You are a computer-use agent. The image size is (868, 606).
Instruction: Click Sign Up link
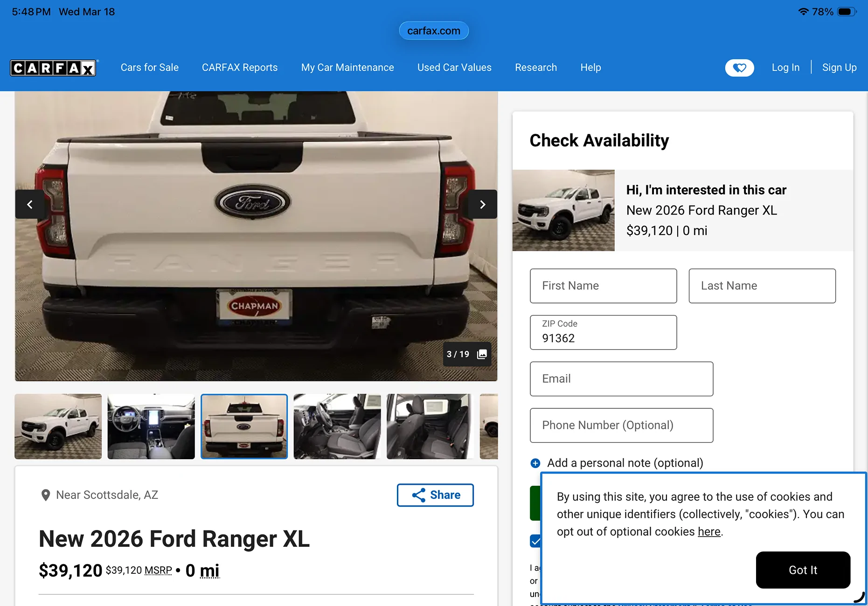coord(840,68)
